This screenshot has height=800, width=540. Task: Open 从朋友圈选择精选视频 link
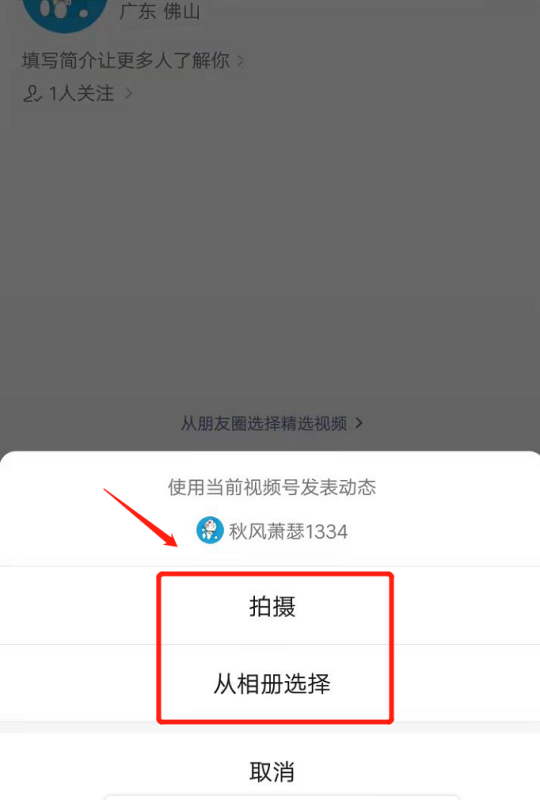click(264, 423)
